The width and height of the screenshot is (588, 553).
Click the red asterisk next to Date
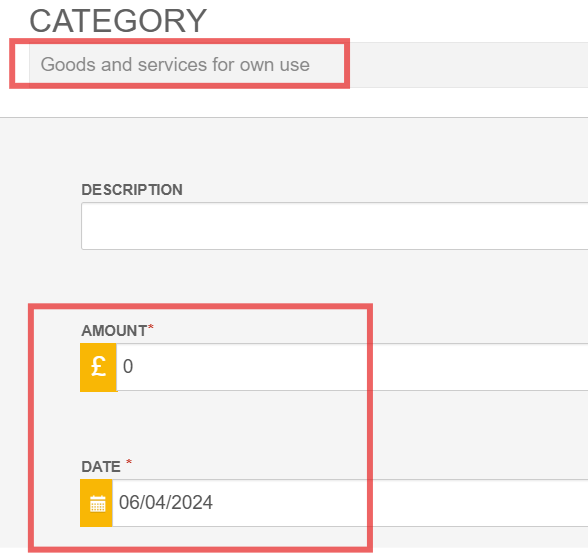click(129, 462)
